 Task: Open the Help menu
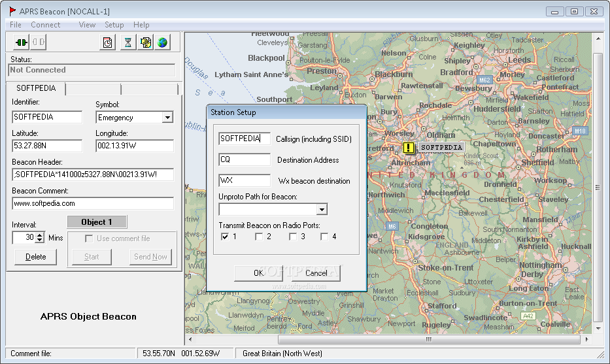pyautogui.click(x=141, y=24)
